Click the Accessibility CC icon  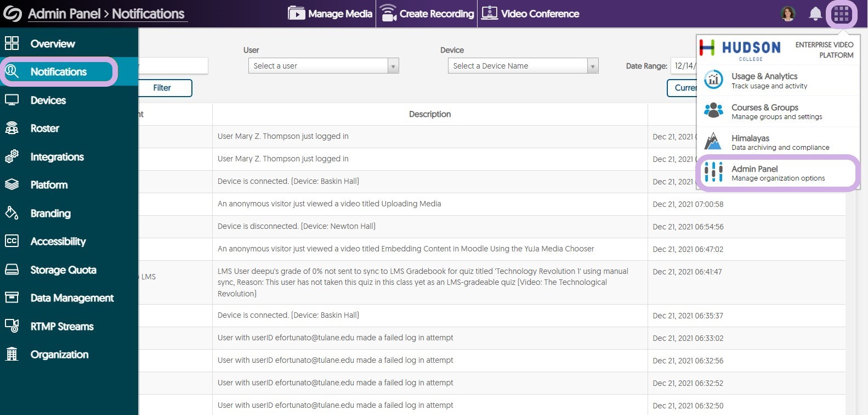click(x=12, y=241)
